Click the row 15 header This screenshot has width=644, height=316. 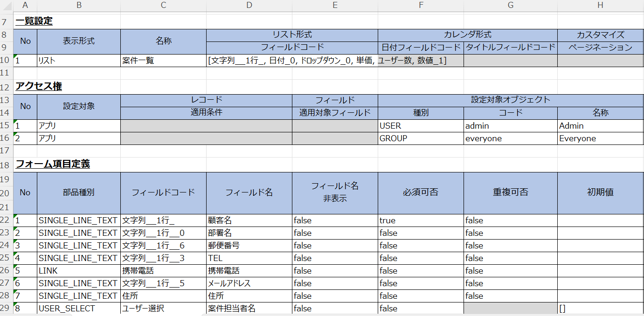6,126
